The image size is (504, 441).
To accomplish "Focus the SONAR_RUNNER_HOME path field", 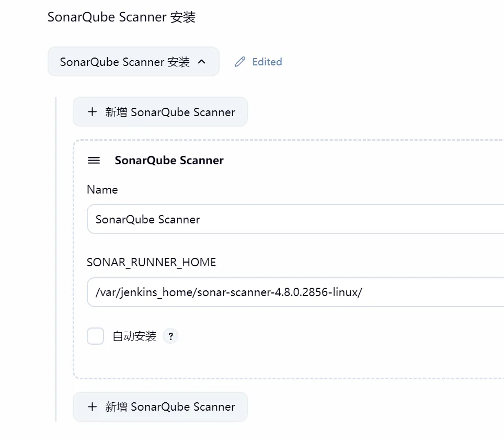I will tap(418, 292).
